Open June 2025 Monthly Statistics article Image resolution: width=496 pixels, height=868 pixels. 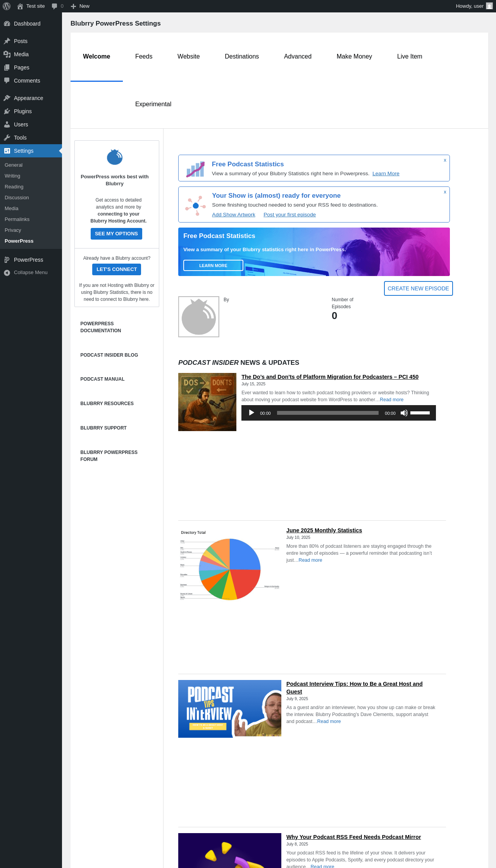324,530
